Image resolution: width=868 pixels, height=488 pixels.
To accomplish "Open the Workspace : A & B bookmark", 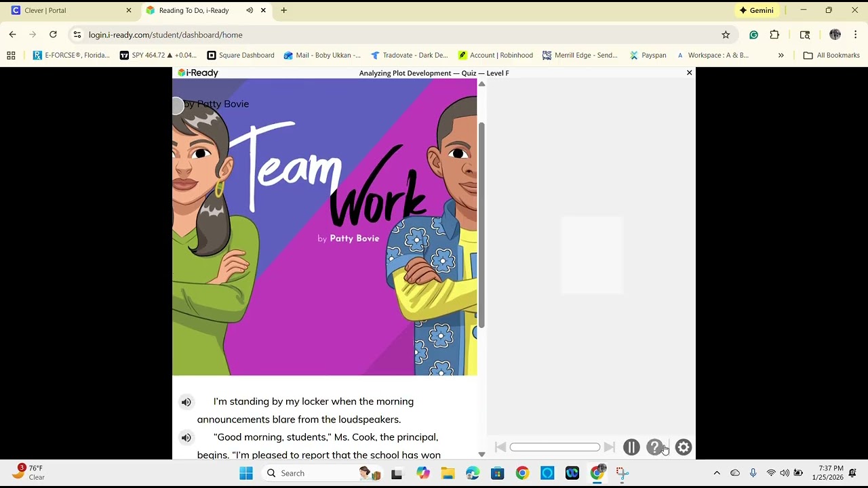I will pyautogui.click(x=713, y=56).
